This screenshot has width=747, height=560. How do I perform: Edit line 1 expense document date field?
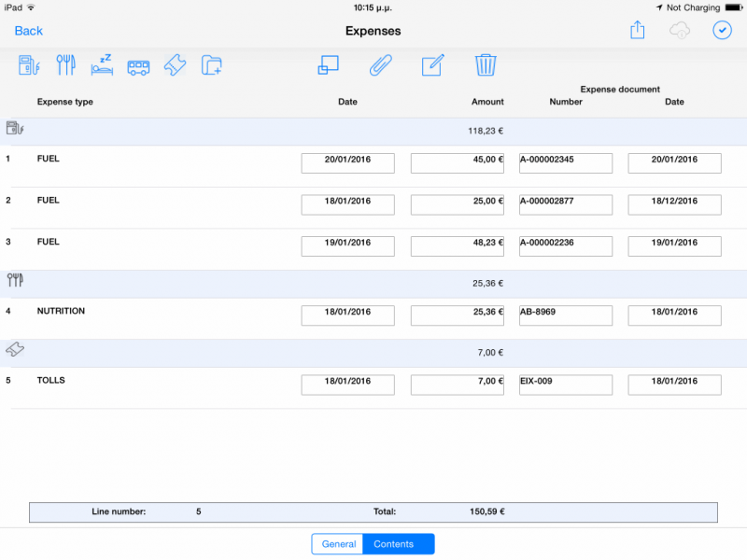pyautogui.click(x=674, y=162)
